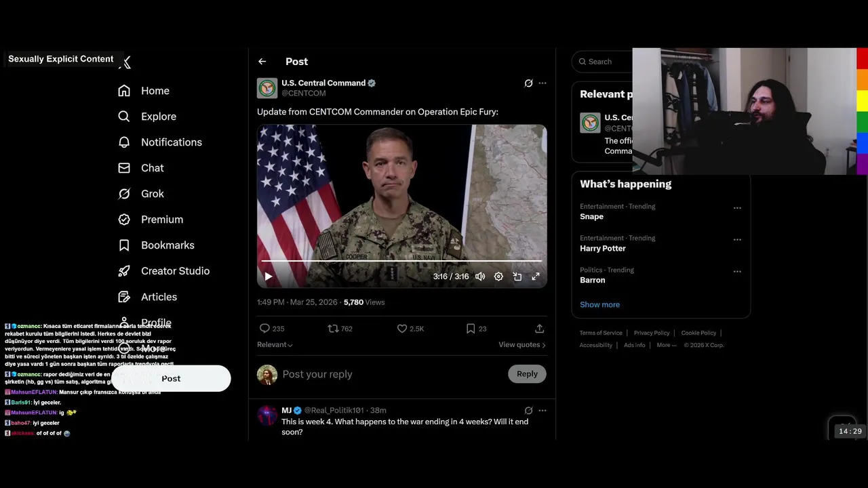Click the white Post button
Viewport: 868px width, 488px height.
171,378
